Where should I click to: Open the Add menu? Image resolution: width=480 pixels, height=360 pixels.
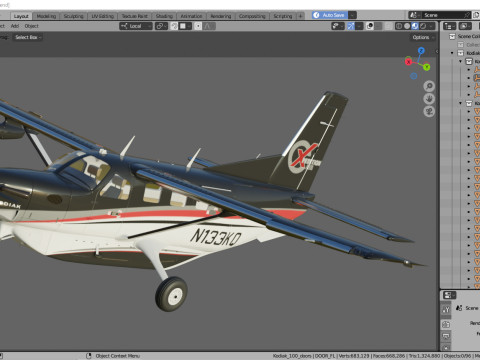point(15,26)
